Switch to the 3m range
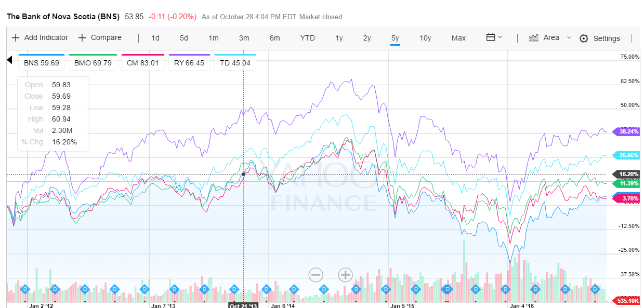This screenshot has width=644, height=308. point(244,38)
